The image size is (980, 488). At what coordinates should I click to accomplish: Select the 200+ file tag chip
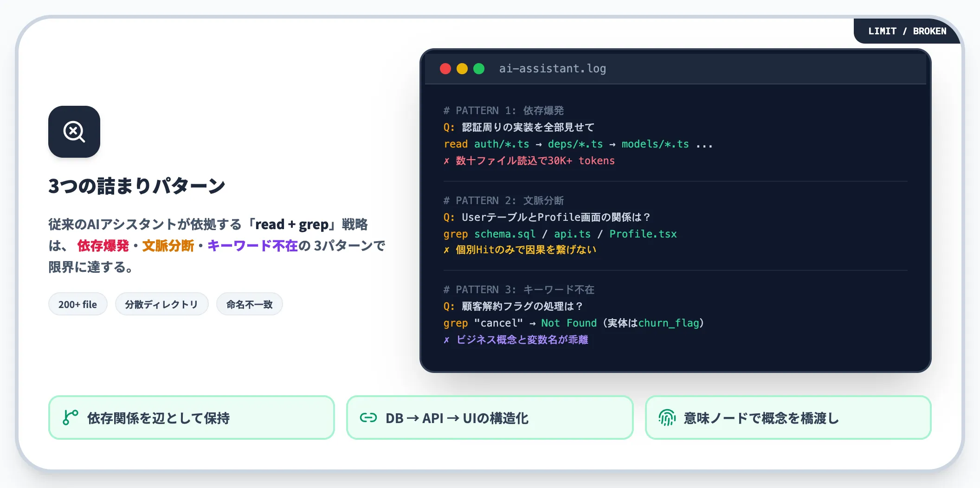(78, 304)
